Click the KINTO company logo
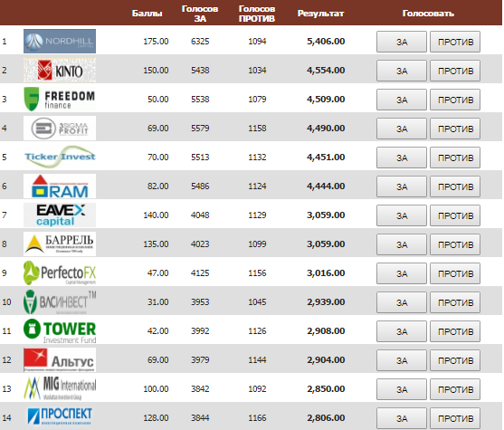Image resolution: width=504 pixels, height=430 pixels. coord(60,70)
